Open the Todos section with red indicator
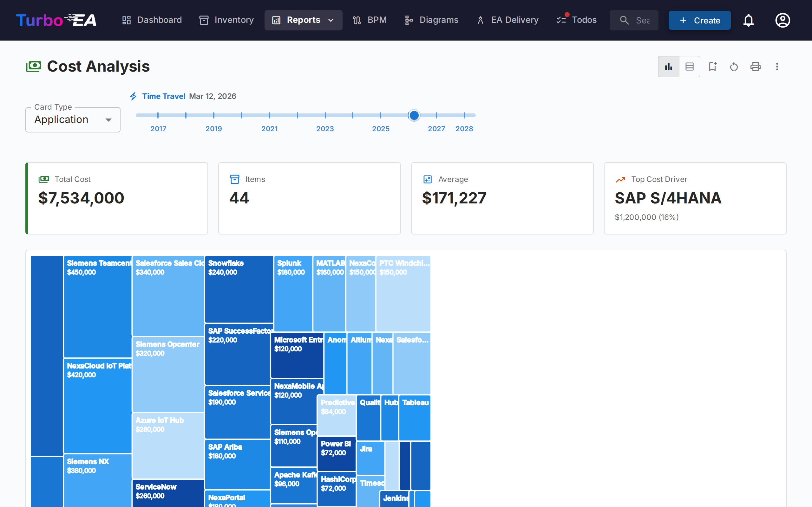This screenshot has width=812, height=507. (576, 20)
